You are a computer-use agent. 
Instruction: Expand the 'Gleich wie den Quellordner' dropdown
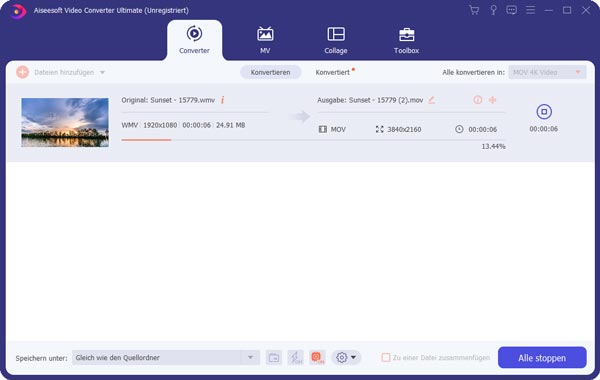click(x=250, y=357)
